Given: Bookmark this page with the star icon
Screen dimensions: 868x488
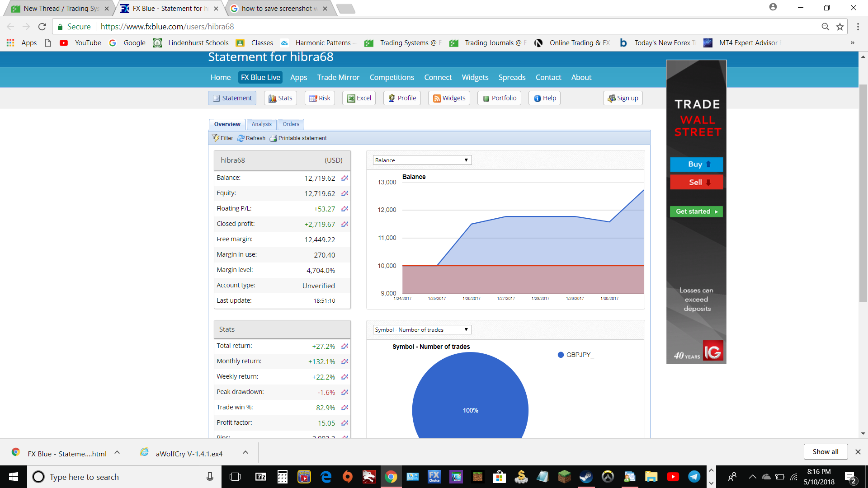Looking at the screenshot, I should click(840, 27).
